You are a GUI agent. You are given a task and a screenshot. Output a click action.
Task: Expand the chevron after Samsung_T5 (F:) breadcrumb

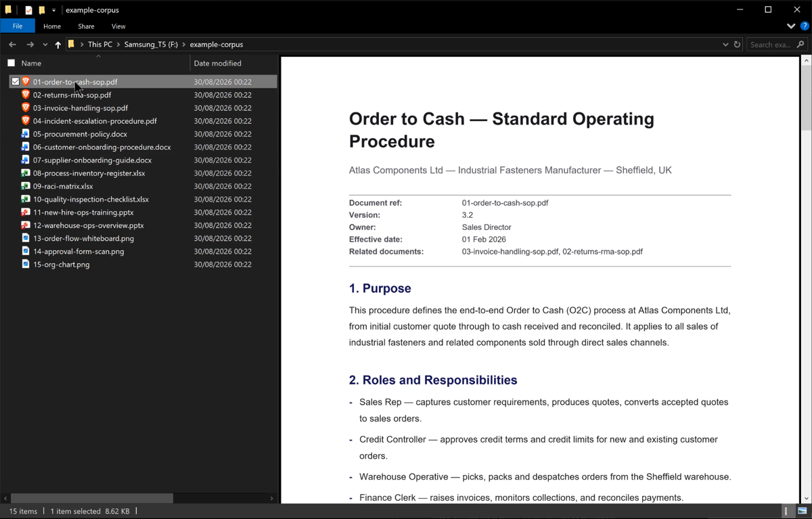pyautogui.click(x=184, y=45)
